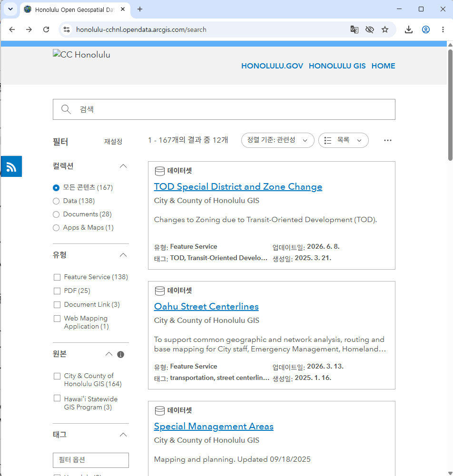Image resolution: width=453 pixels, height=476 pixels.
Task: Click the scrollbar up arrow
Action: (x=450, y=45)
